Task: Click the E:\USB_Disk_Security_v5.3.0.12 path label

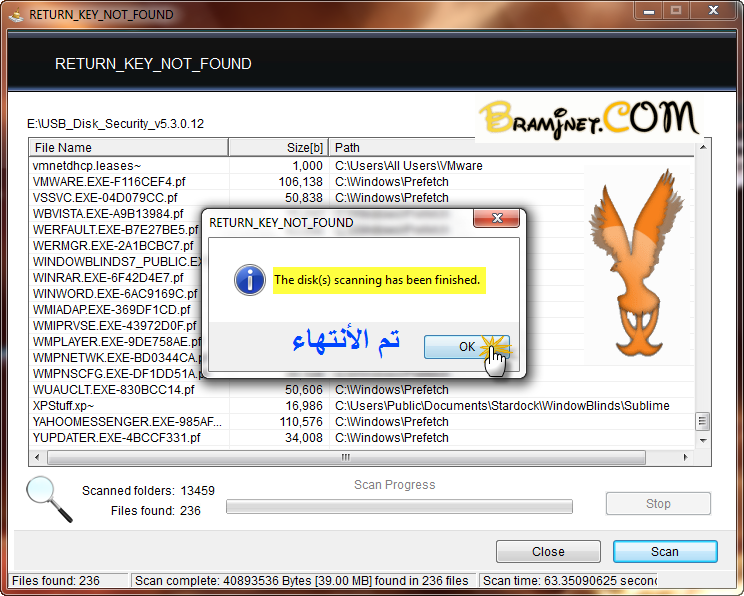Action: tap(115, 124)
